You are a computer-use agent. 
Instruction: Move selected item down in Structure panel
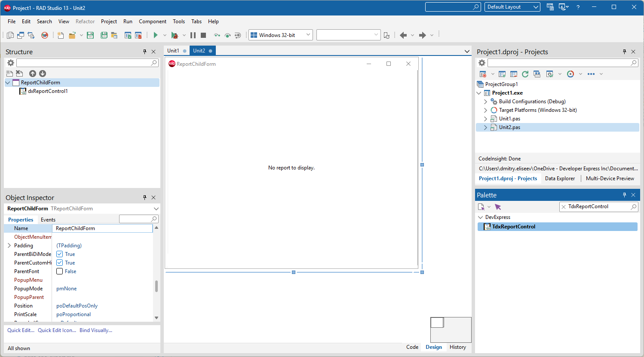[43, 74]
